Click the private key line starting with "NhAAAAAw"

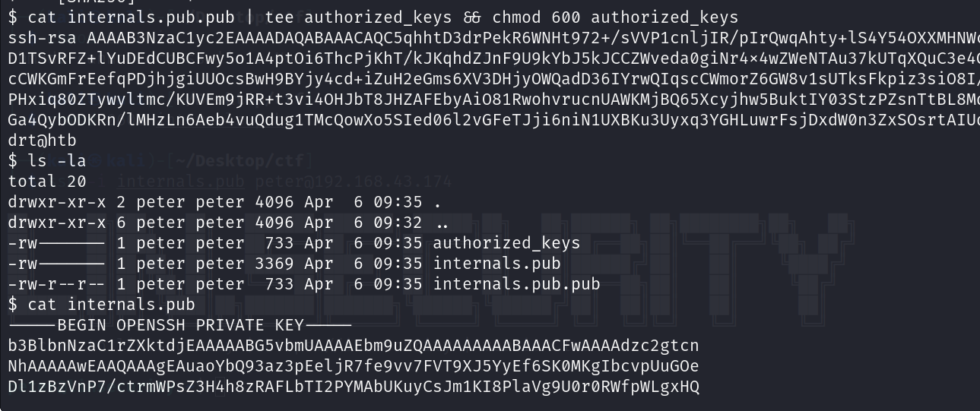354,366
